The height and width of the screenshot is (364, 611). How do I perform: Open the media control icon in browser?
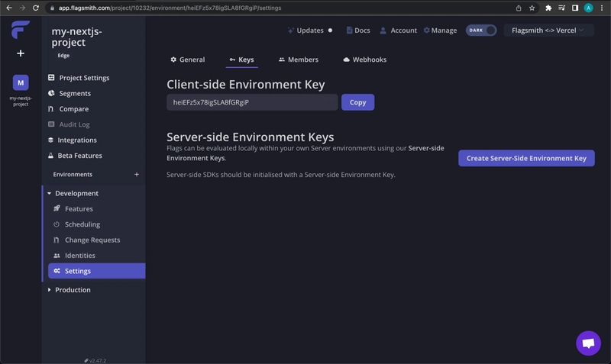click(x=561, y=8)
